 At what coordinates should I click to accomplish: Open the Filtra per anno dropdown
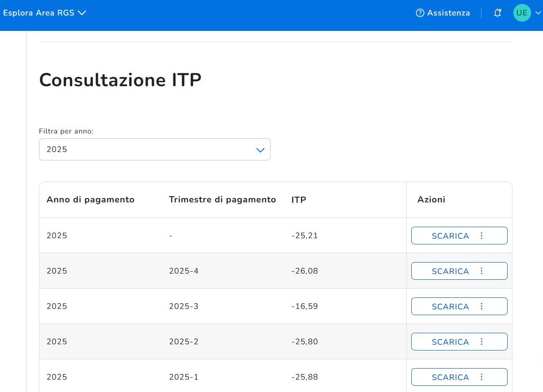point(154,149)
